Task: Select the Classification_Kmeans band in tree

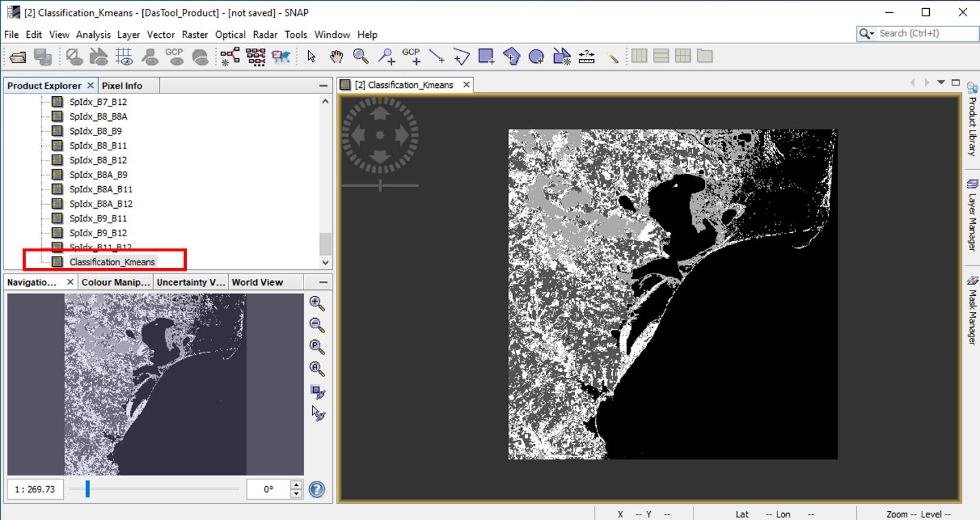Action: [x=112, y=262]
